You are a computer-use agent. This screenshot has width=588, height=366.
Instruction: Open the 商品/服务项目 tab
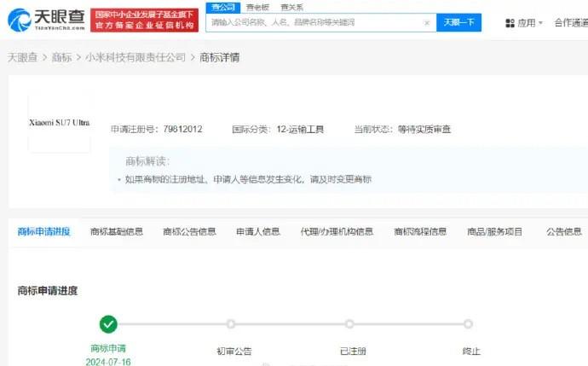click(494, 231)
